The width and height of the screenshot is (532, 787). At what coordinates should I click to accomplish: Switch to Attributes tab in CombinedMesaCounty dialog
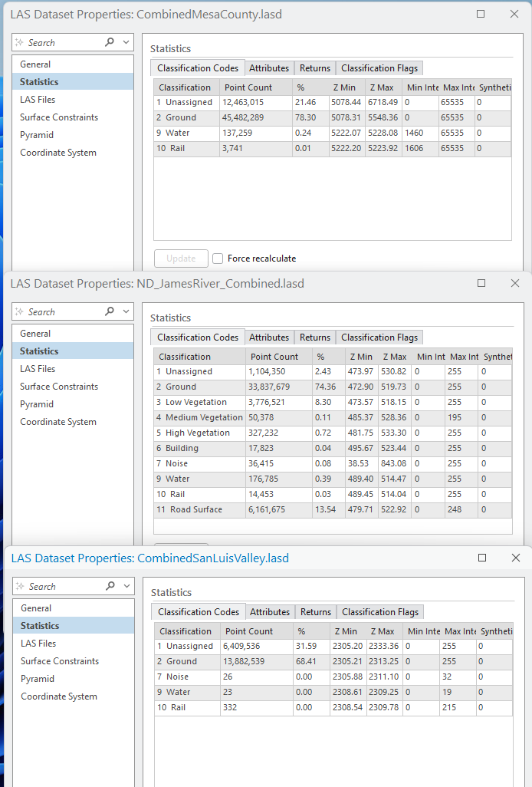[269, 68]
